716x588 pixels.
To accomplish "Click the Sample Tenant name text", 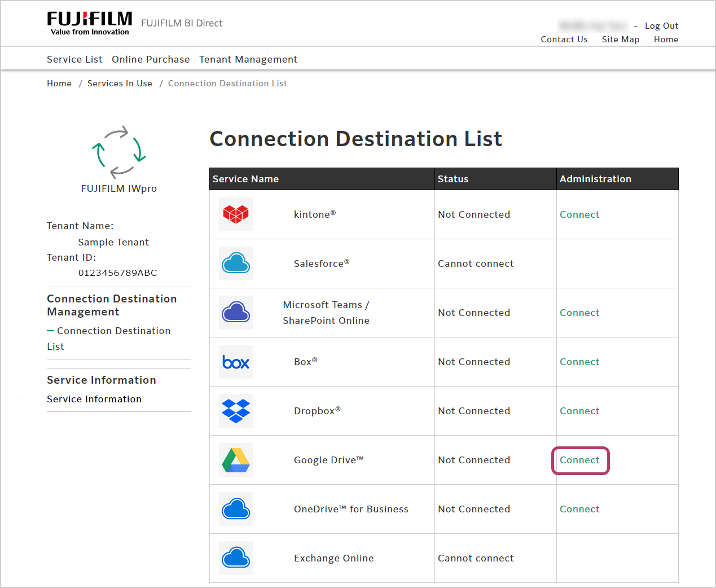I will [x=113, y=242].
